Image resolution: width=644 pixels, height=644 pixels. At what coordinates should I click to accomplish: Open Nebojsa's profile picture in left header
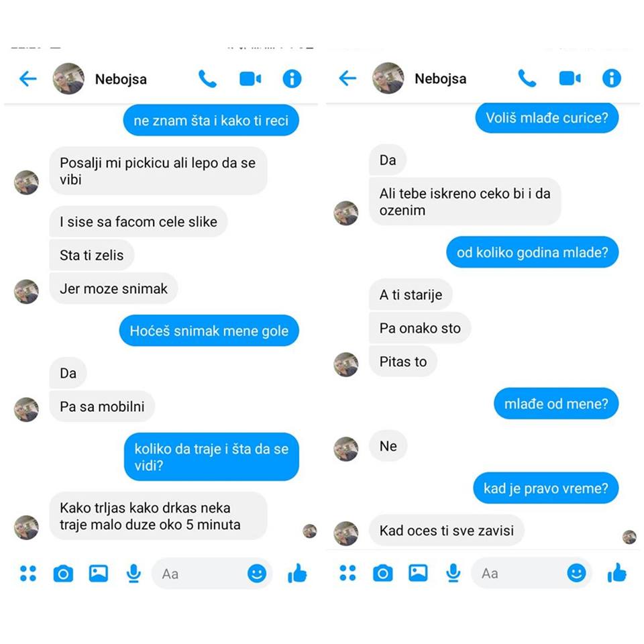coord(68,78)
